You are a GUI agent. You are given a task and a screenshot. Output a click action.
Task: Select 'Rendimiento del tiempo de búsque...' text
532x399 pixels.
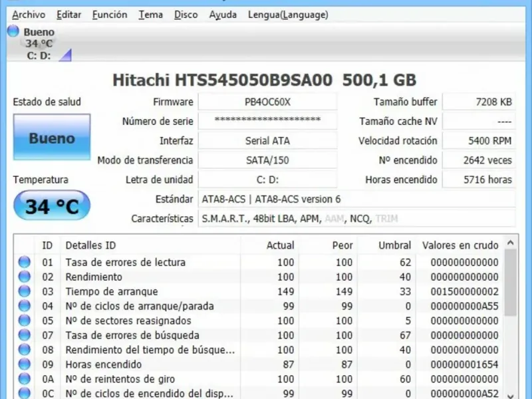tap(150, 350)
